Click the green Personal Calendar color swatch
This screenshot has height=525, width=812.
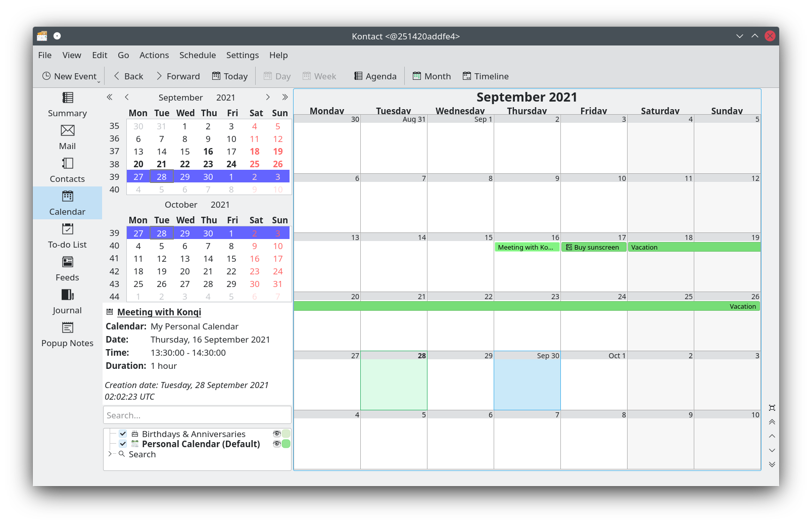click(286, 444)
